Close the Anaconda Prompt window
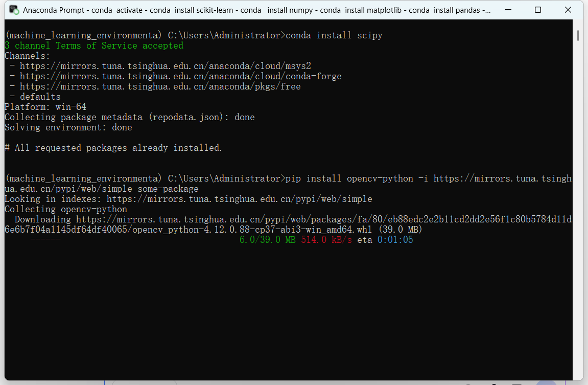Viewport: 588px width, 385px height. (x=568, y=10)
